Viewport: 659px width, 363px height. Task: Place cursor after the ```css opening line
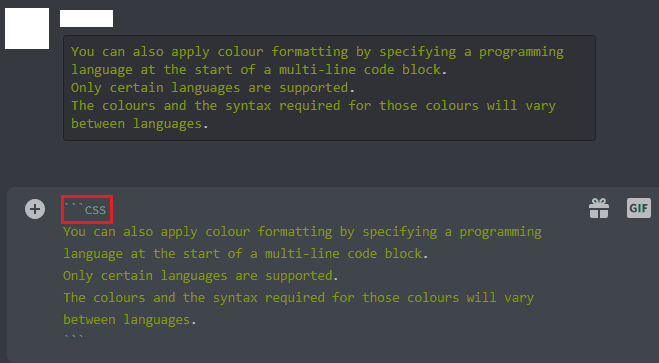pos(107,210)
